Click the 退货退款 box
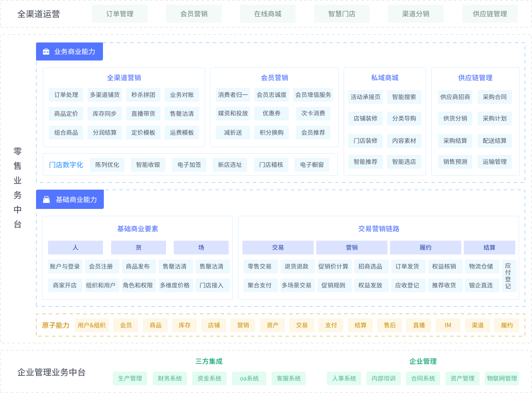Image resolution: width=532 pixels, height=393 pixels. (x=298, y=266)
